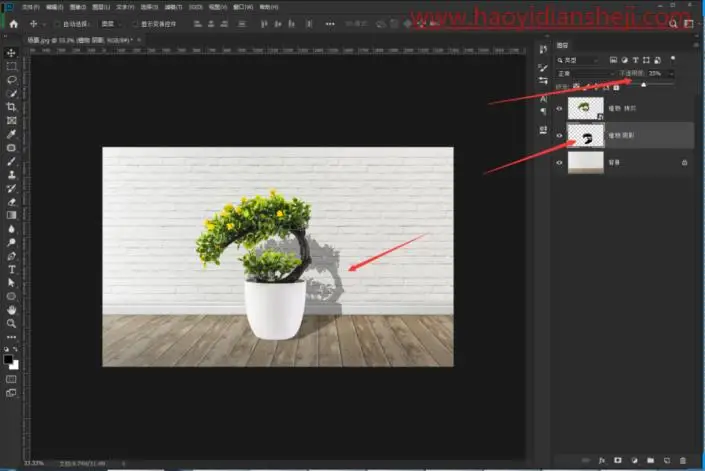Open the 文件(F) menu
This screenshot has height=471, width=705.
(31, 7)
